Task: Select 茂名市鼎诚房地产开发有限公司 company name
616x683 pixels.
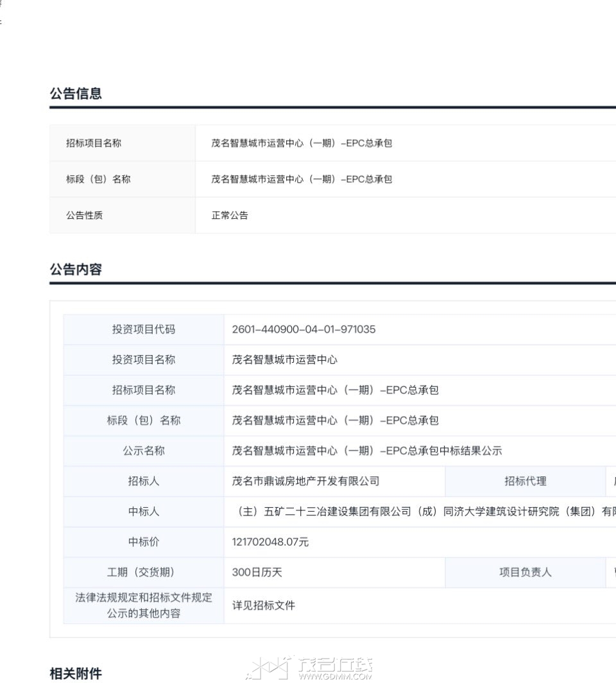Action: pos(305,481)
